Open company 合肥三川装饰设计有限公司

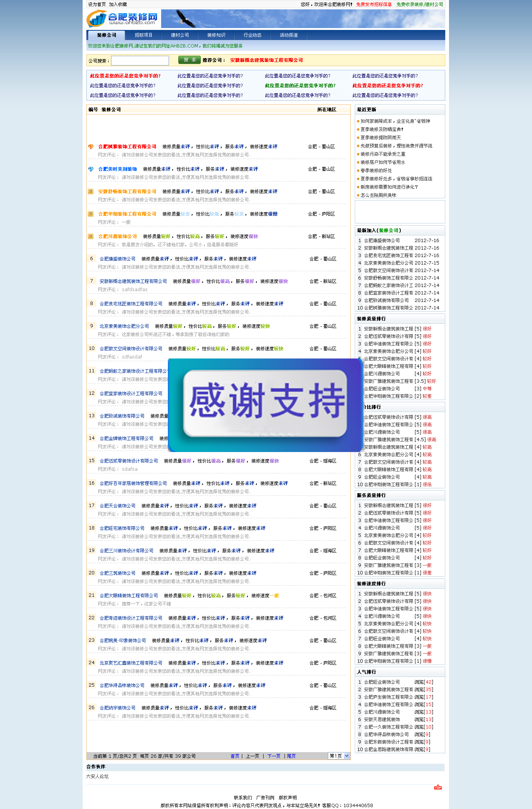pyautogui.click(x=126, y=551)
